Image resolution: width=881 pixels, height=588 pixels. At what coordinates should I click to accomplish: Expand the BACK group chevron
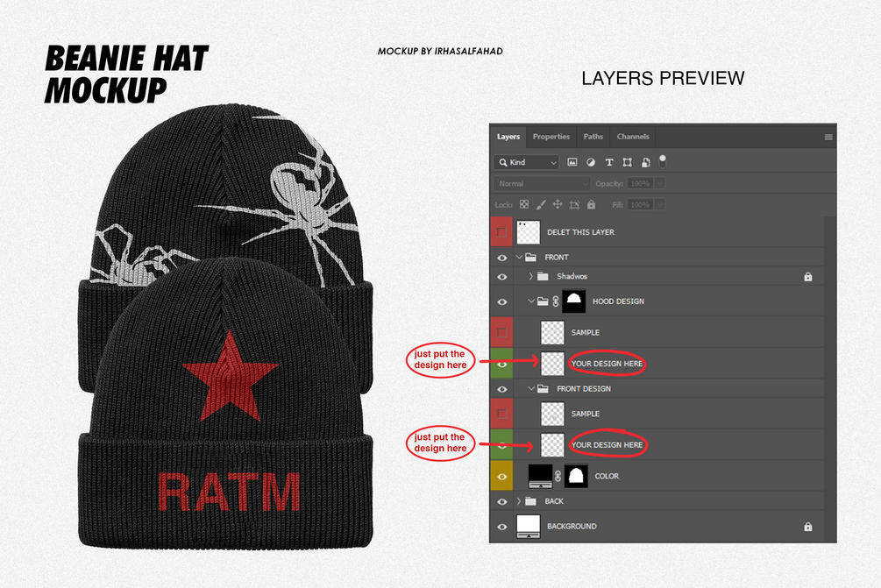[x=519, y=501]
